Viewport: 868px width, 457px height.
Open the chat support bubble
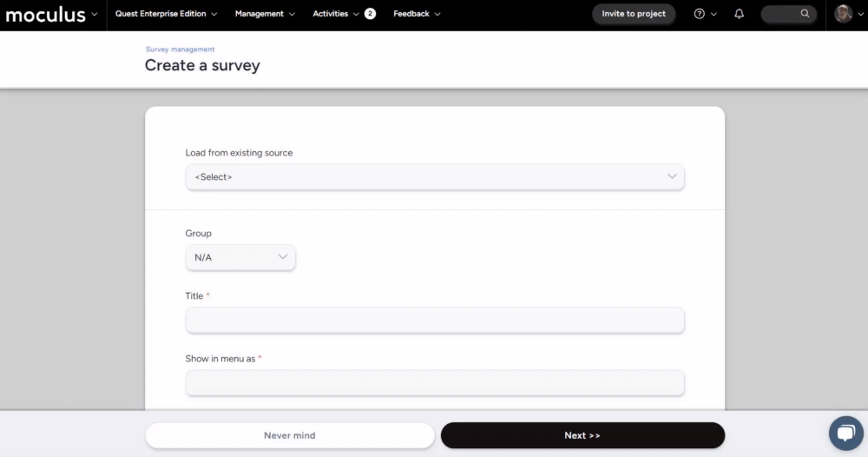[845, 433]
